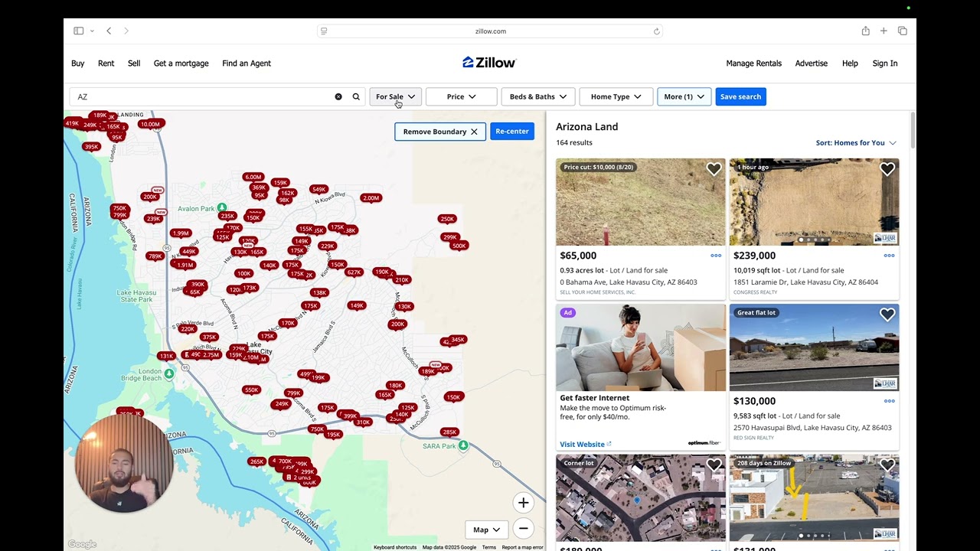Select the 10.00M price pin on map
The height and width of the screenshot is (551, 980).
(x=150, y=124)
